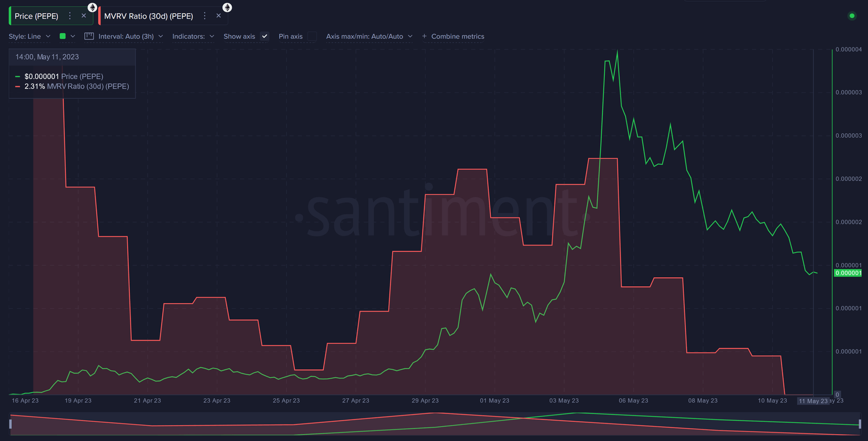Toggle the Show axis option off

point(264,36)
